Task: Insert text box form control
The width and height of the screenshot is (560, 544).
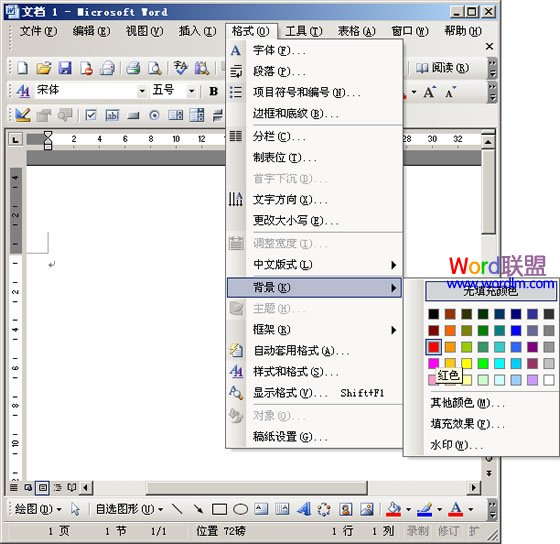Action: click(112, 115)
